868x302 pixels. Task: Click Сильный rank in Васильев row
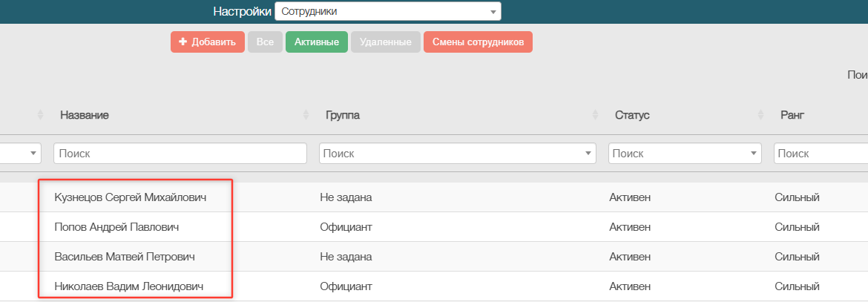point(797,257)
